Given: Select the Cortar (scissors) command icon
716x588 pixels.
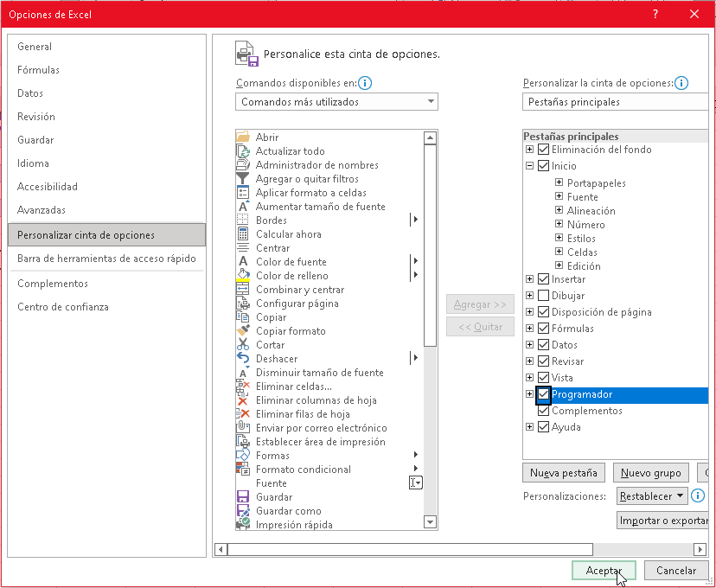Looking at the screenshot, I should (x=243, y=344).
